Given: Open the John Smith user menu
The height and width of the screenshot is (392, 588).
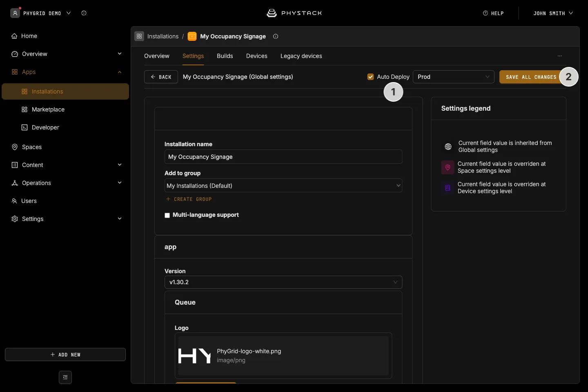Looking at the screenshot, I should (x=553, y=13).
